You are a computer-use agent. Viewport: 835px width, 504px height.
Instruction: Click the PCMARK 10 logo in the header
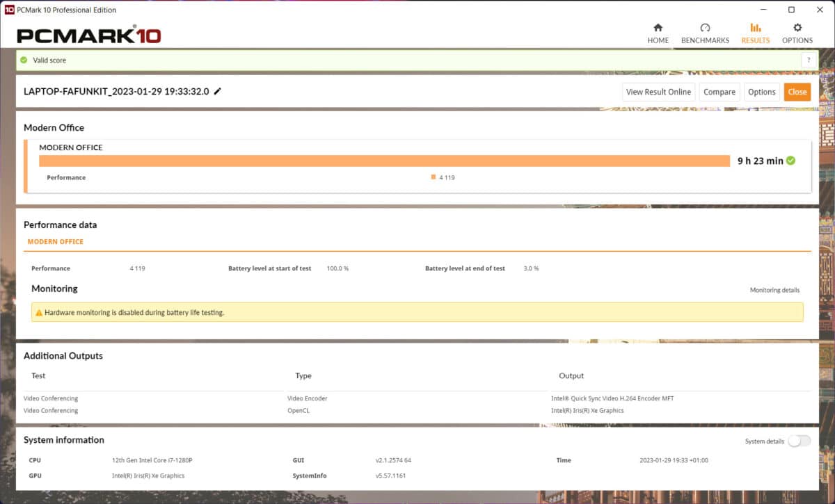pos(89,35)
